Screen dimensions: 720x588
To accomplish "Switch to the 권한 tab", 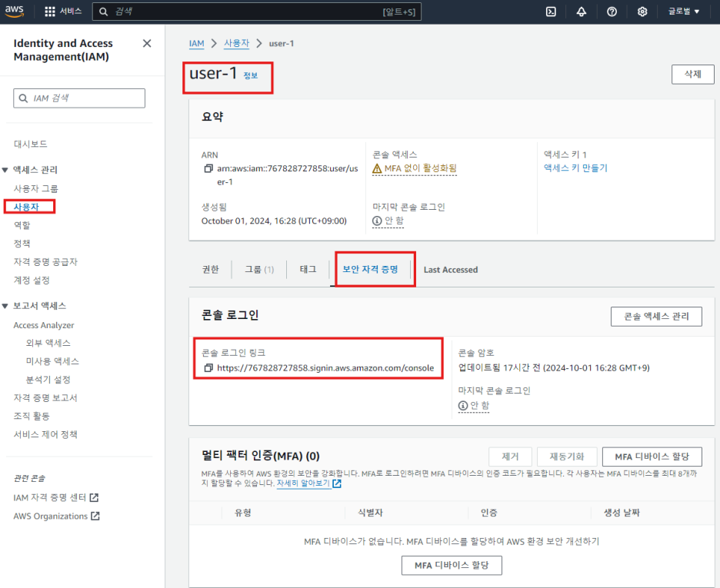I will (211, 269).
